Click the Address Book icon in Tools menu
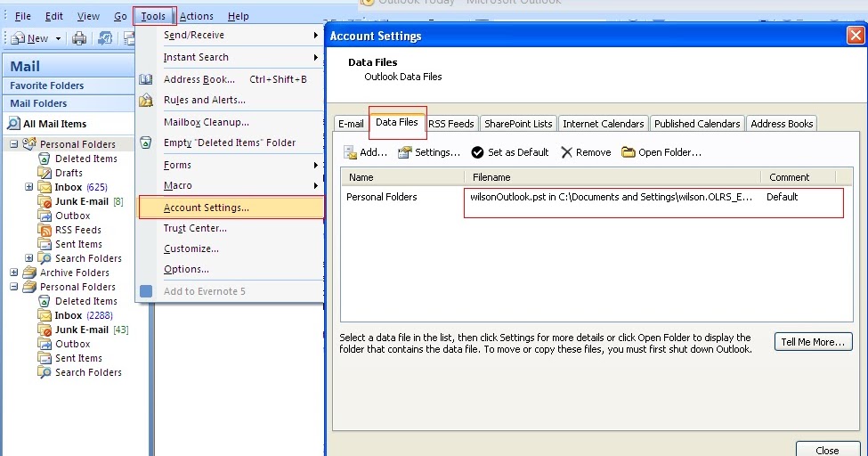 (146, 79)
